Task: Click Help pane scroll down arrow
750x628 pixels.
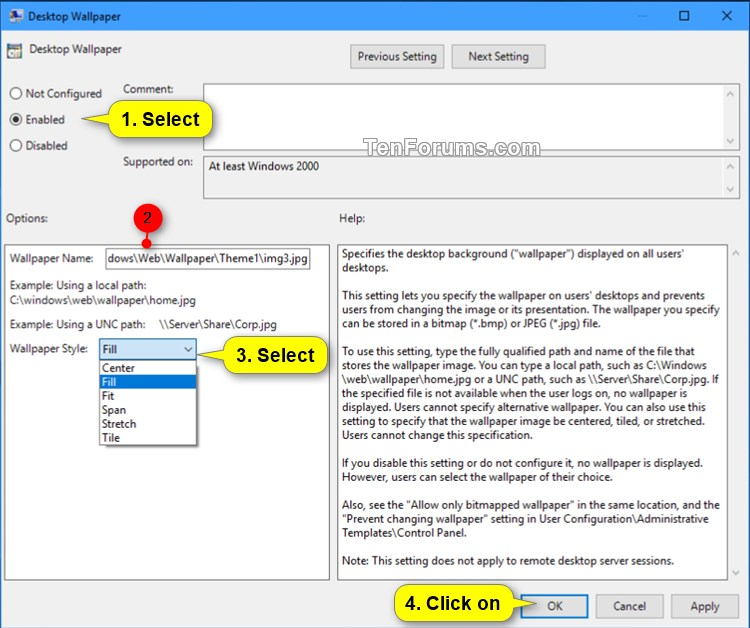Action: [736, 573]
